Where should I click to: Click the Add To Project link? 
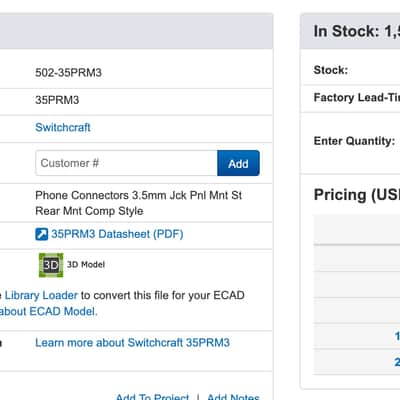[x=152, y=397]
